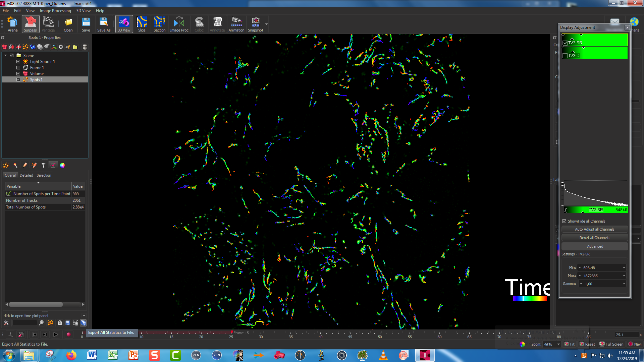Uncheck the Volume visibility checkbox
The width and height of the screenshot is (644, 362).
coord(18,74)
